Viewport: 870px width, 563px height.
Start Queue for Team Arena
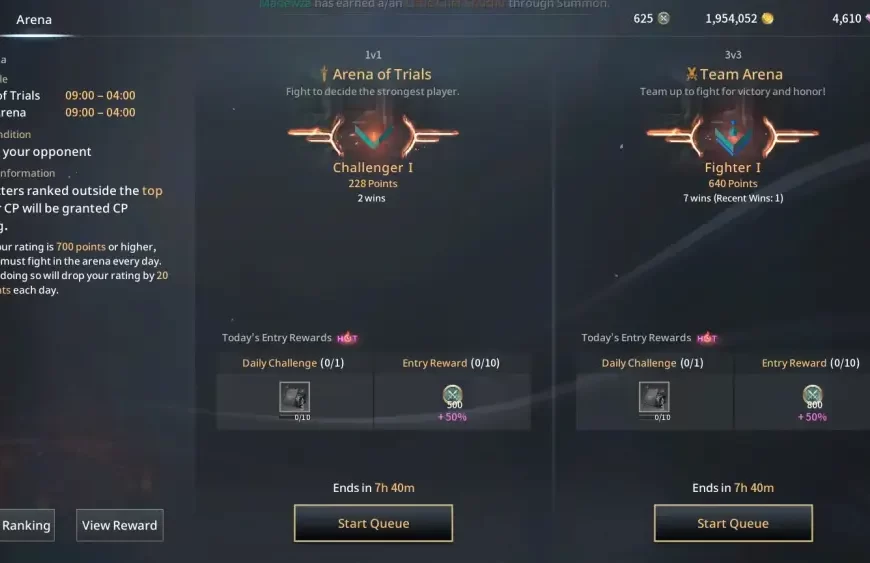pos(733,523)
